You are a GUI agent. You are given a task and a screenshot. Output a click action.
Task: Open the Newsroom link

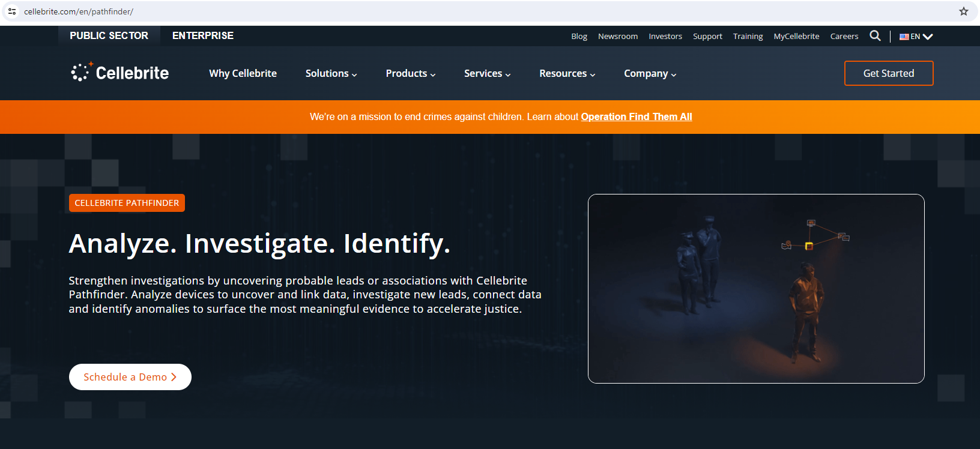click(618, 37)
